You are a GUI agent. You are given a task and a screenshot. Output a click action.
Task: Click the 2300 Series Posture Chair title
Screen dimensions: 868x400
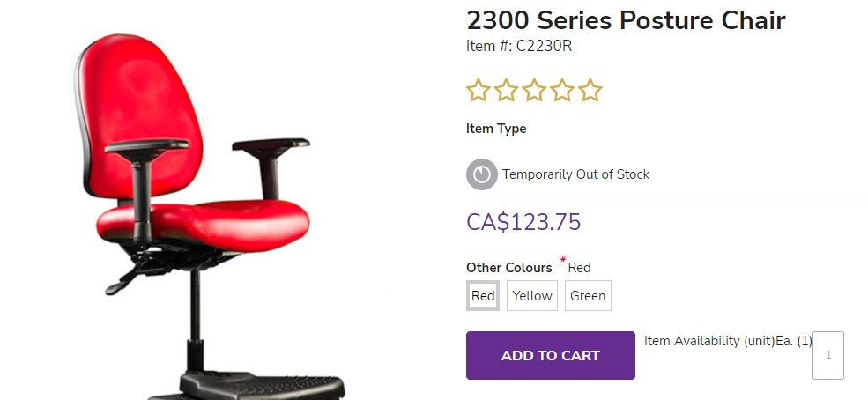tap(626, 20)
